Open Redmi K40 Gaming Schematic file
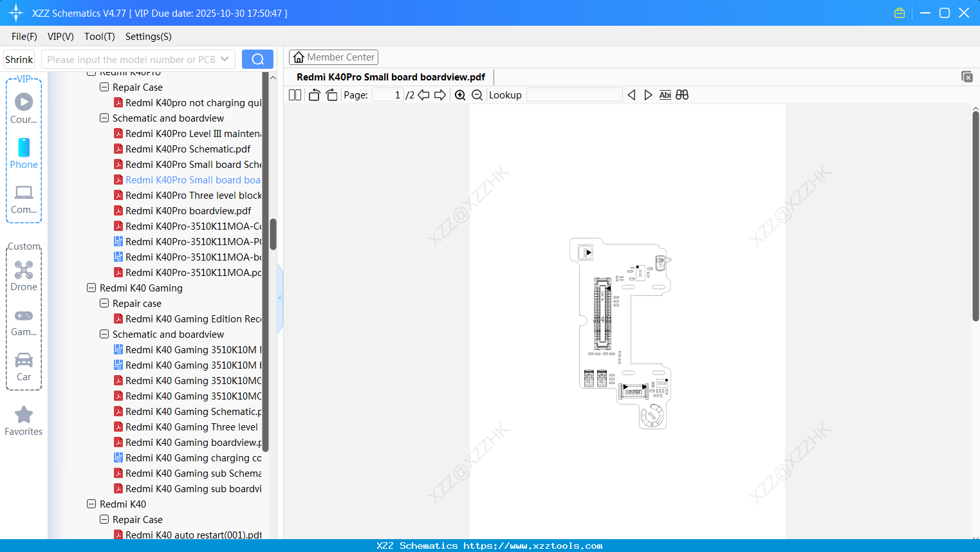 tap(193, 411)
